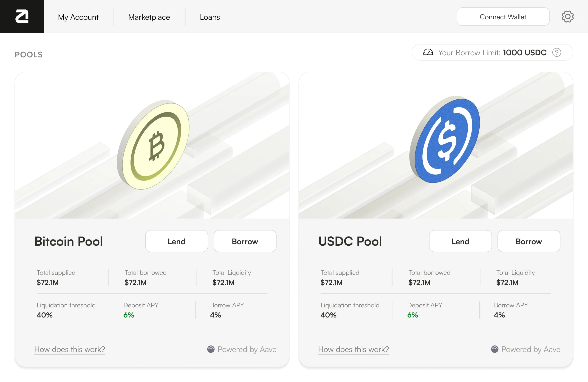Open the My Account tab

click(x=78, y=17)
